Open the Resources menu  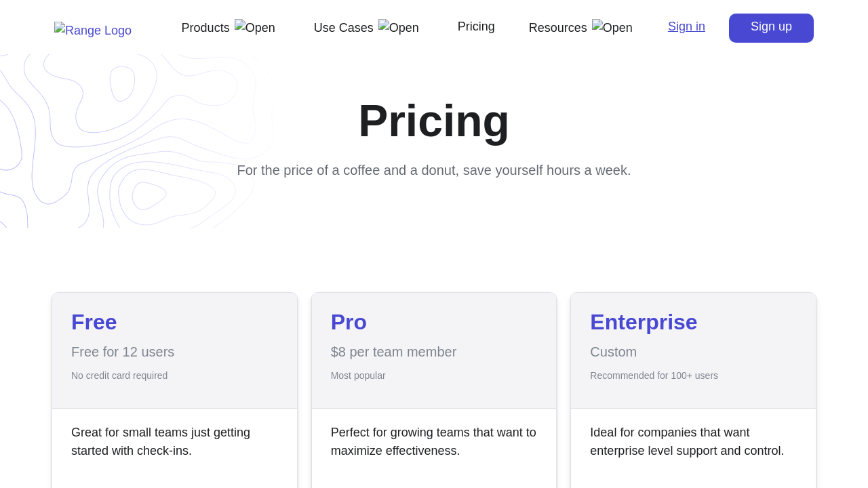(558, 28)
